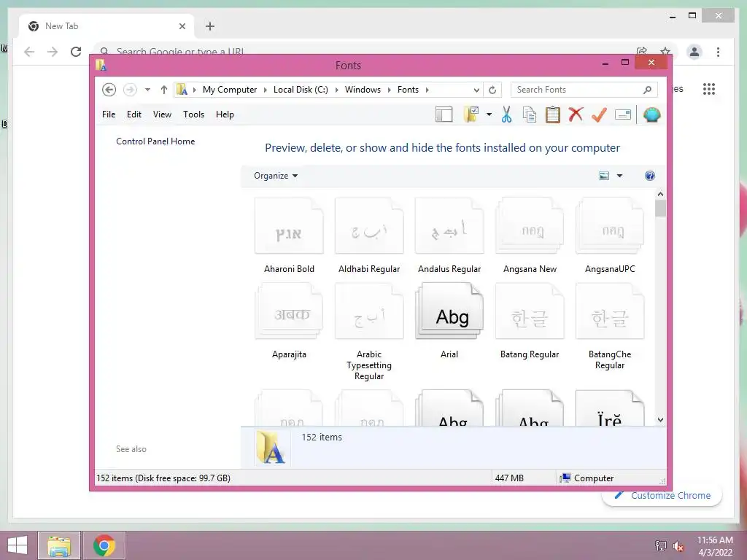Select the Arial font family
The height and width of the screenshot is (560, 747).
point(449,321)
